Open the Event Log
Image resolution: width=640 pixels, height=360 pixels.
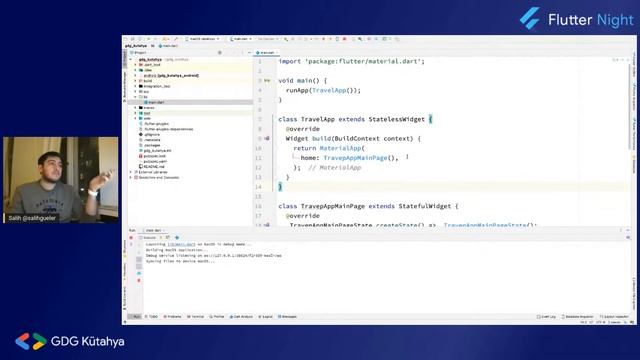tap(546, 317)
